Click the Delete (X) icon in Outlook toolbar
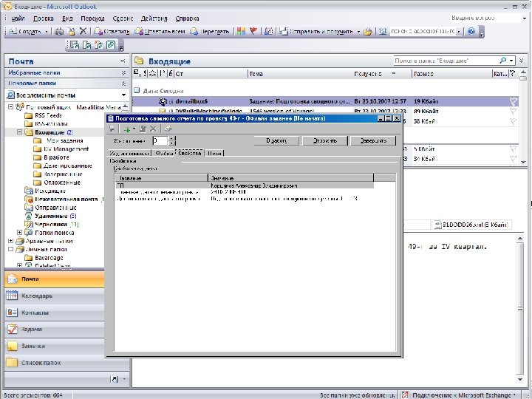 83,31
